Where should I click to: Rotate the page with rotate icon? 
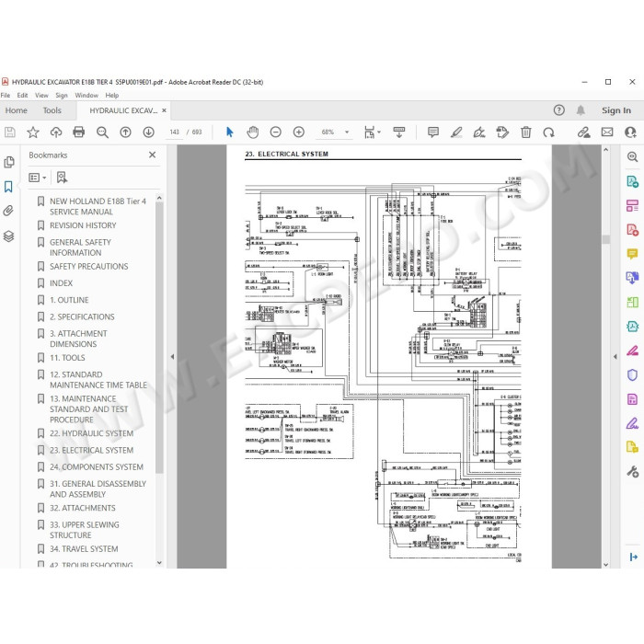point(548,132)
